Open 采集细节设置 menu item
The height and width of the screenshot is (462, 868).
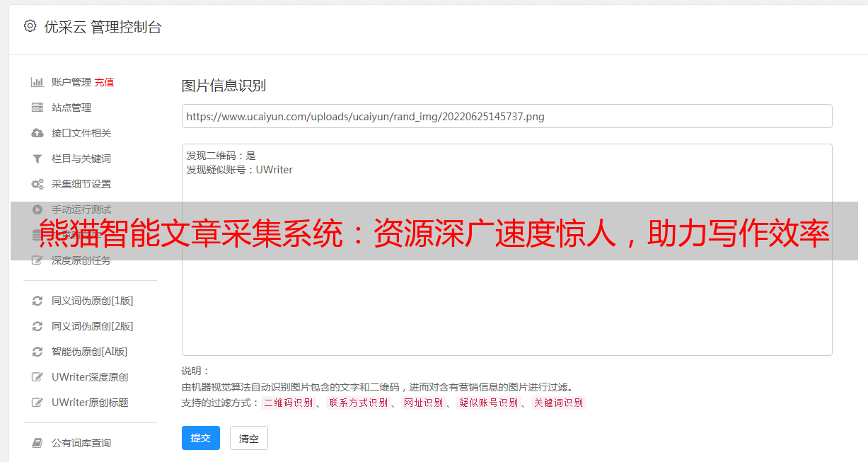point(81,184)
